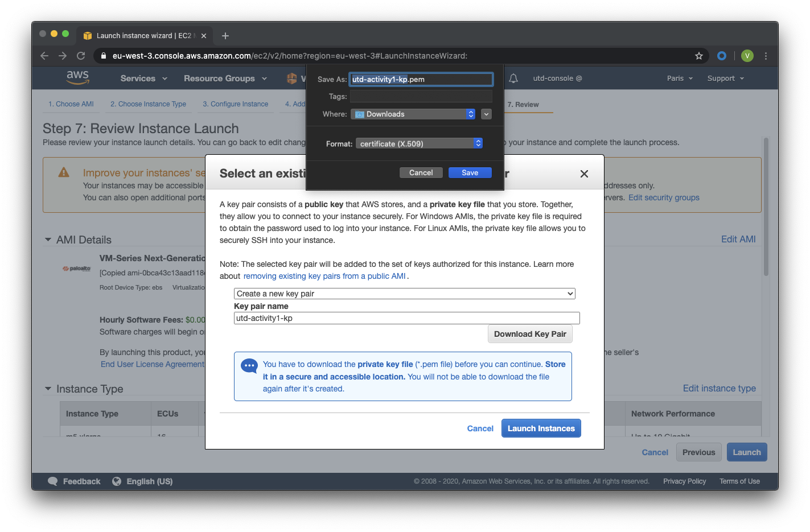Bookmark this page with the star icon
810x532 pixels.
tap(699, 56)
